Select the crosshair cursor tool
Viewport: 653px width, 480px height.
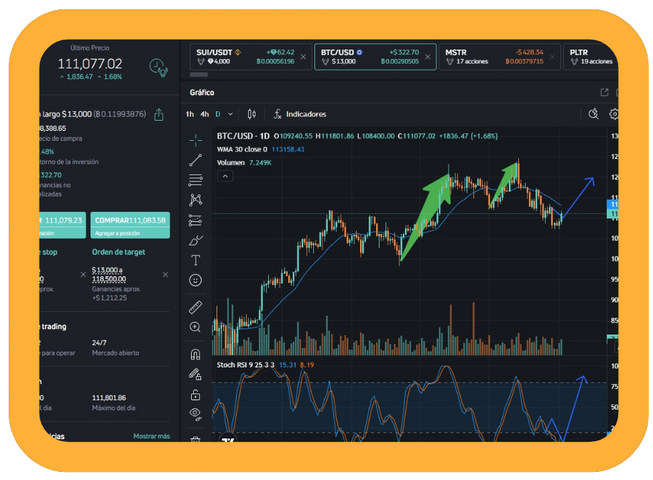[x=196, y=138]
